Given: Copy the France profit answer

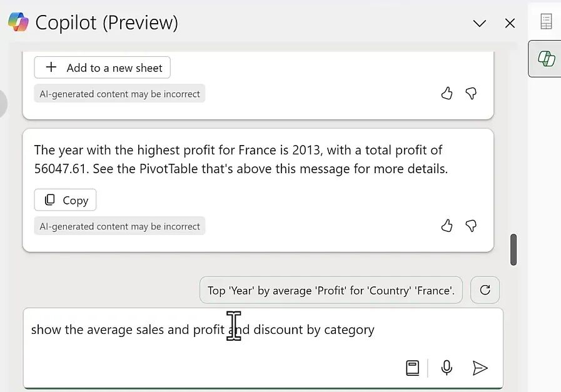Looking at the screenshot, I should click(x=65, y=200).
